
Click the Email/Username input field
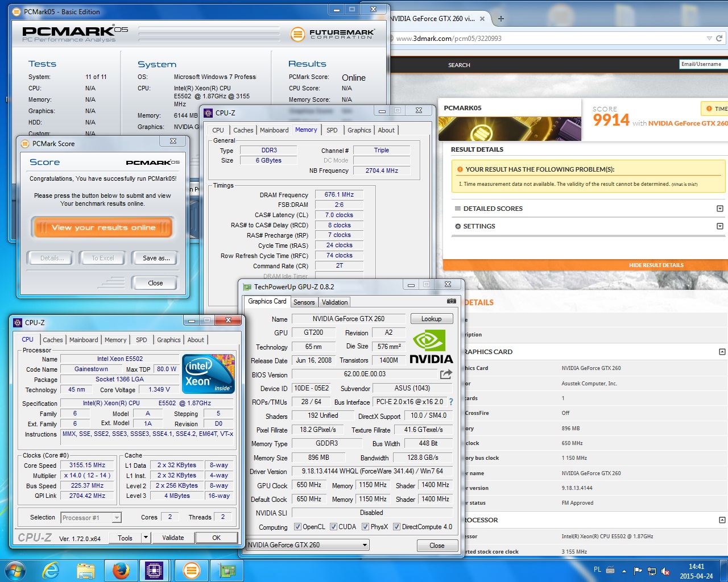tap(704, 64)
